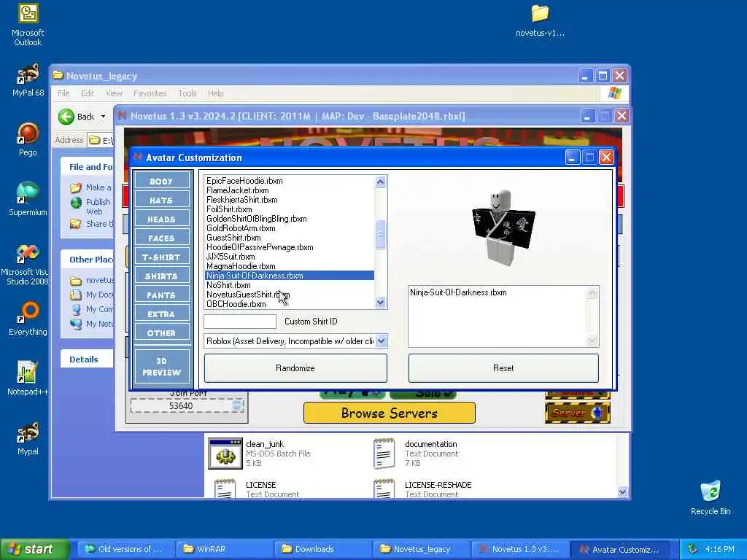Open the OTHER avatar category
This screenshot has width=747, height=560.
161,333
